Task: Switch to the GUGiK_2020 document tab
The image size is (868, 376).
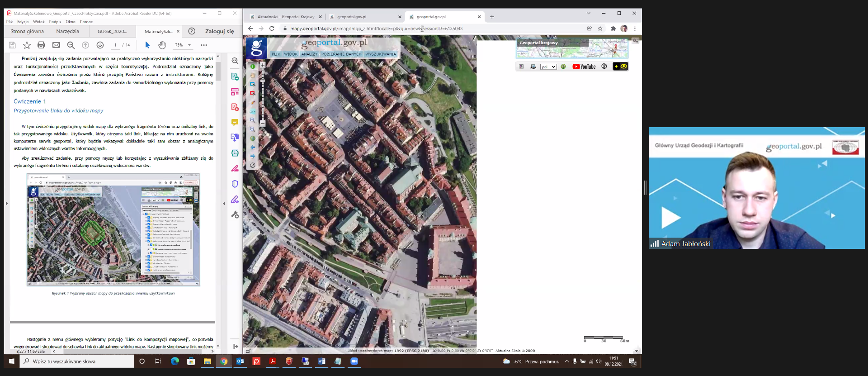Action: (x=113, y=31)
